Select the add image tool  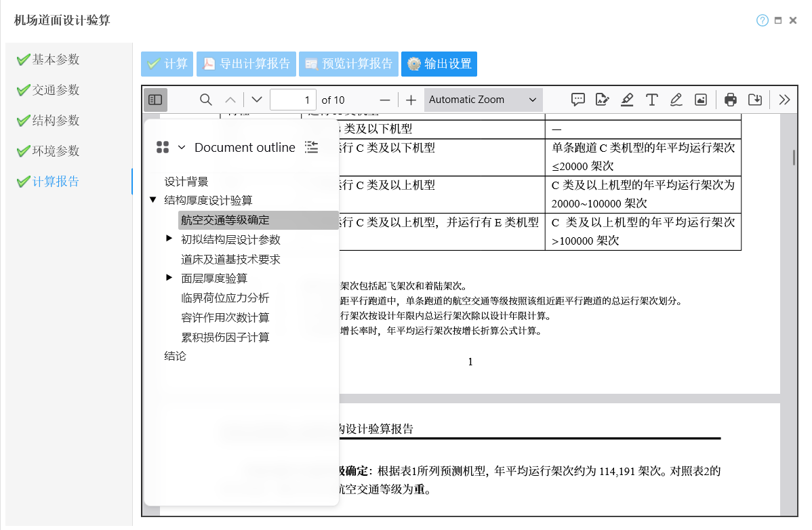[701, 100]
